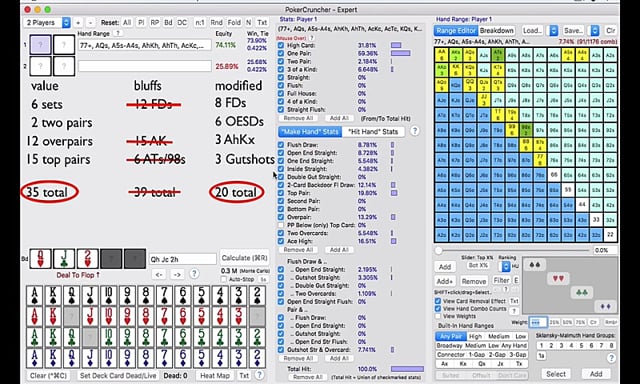Click the board cards text field
Screen dimensions: 640x384
(183, 259)
